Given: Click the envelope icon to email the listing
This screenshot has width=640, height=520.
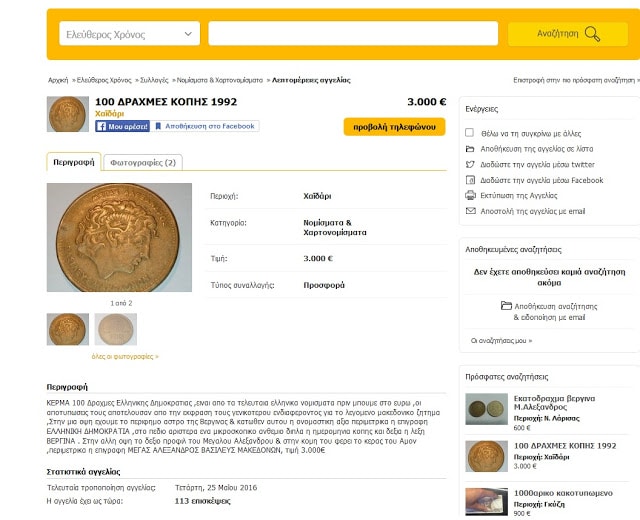Looking at the screenshot, I should click(x=470, y=211).
